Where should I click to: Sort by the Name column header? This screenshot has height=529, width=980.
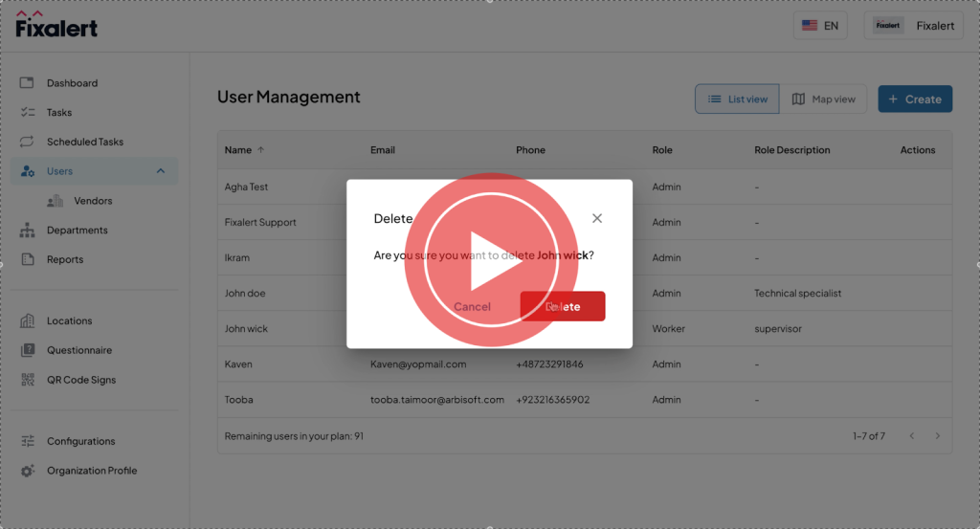(238, 150)
